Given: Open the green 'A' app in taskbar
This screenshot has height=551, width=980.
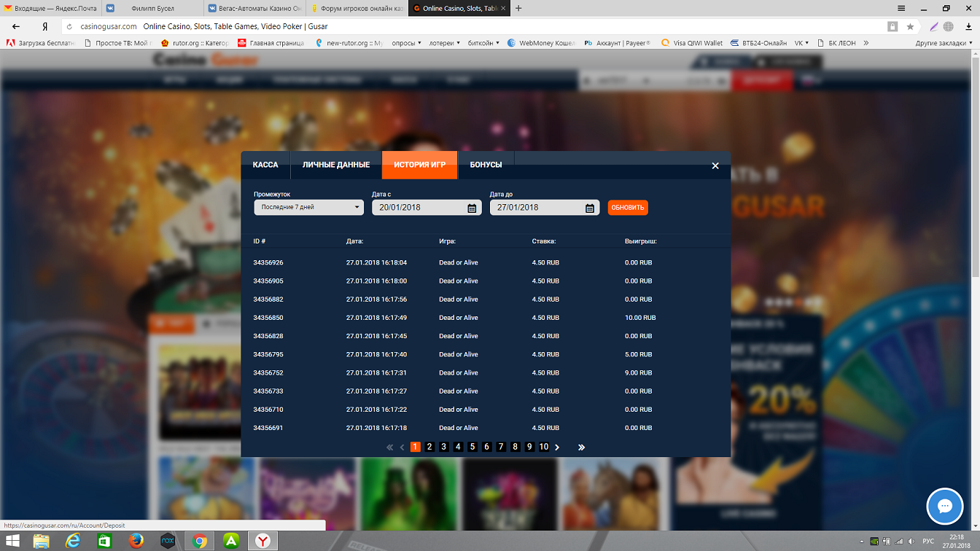Looking at the screenshot, I should [x=230, y=541].
